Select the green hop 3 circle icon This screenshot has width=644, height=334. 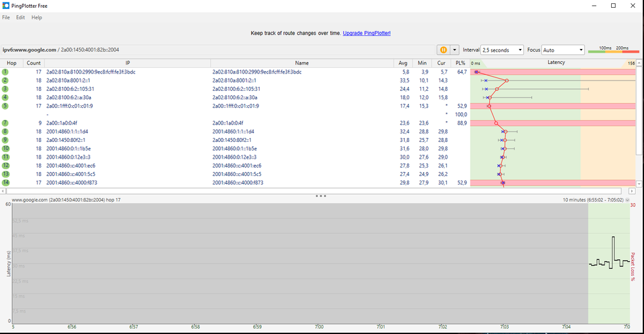pyautogui.click(x=5, y=89)
